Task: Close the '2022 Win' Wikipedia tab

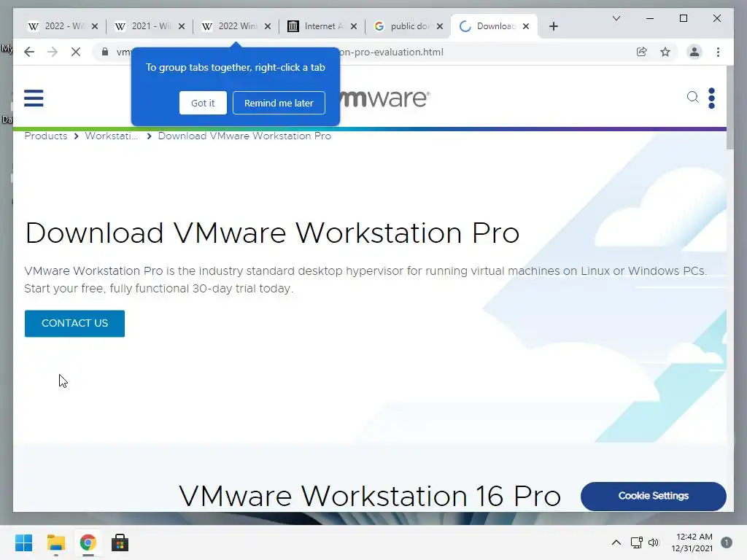Action: (268, 26)
